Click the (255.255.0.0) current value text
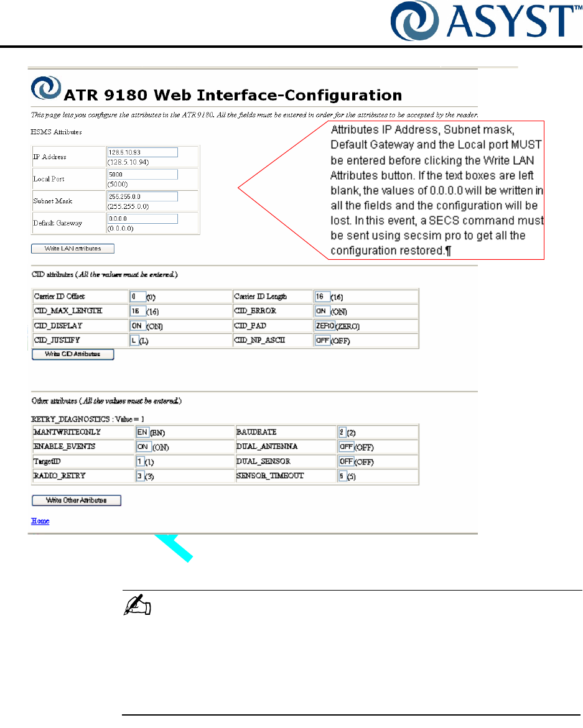Screen dimensions: 583x728 (128, 206)
